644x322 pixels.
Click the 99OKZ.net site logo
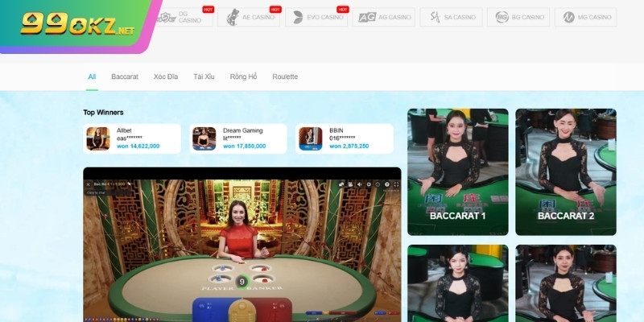click(77, 24)
